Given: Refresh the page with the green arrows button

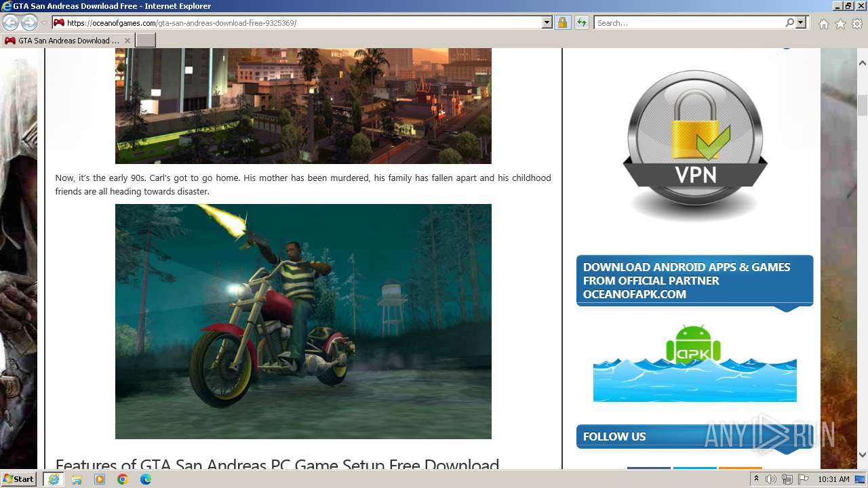Looking at the screenshot, I should click(581, 22).
